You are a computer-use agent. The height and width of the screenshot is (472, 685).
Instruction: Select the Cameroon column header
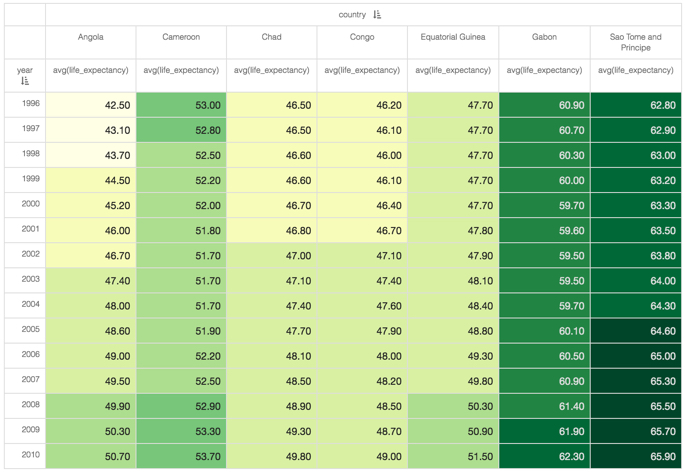(x=181, y=37)
